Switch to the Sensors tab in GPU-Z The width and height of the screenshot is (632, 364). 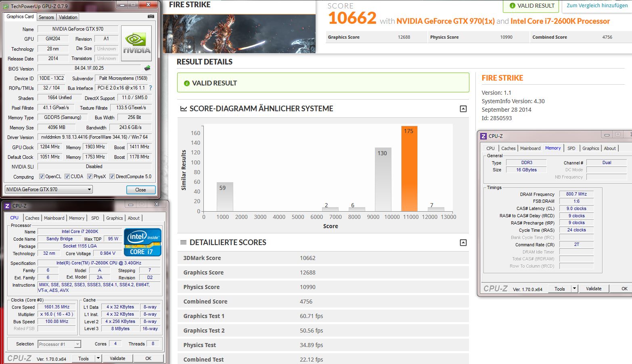[46, 17]
